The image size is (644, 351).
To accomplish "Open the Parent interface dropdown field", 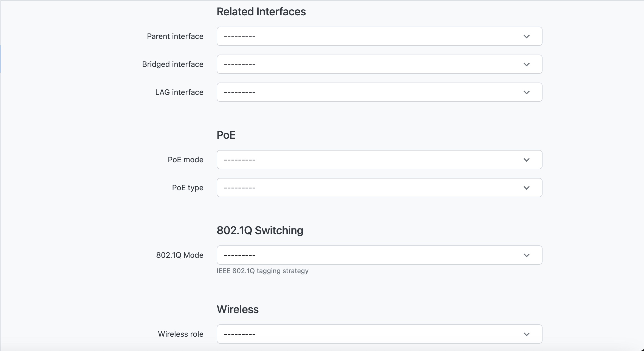I will 379,36.
